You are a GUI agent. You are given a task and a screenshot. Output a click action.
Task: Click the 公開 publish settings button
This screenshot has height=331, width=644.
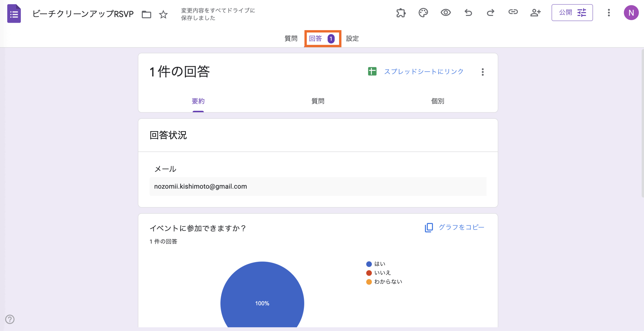pos(572,13)
